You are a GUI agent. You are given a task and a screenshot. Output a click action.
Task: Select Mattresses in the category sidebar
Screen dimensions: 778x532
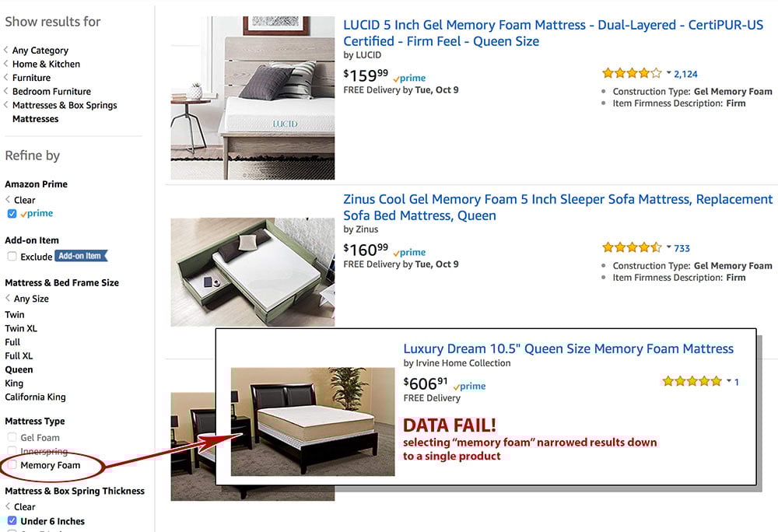click(x=34, y=118)
